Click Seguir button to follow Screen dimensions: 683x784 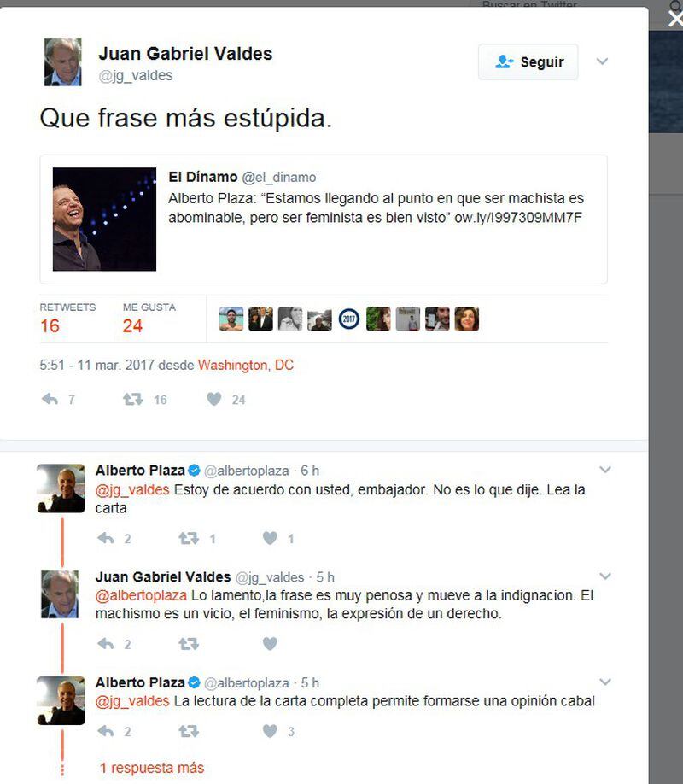coord(528,62)
